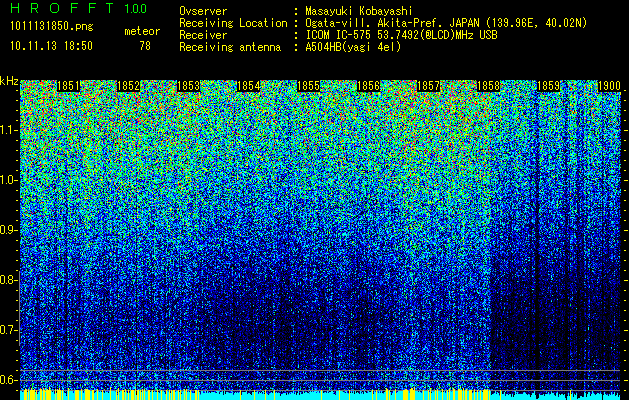Click the Receiving Location label

click(x=233, y=23)
